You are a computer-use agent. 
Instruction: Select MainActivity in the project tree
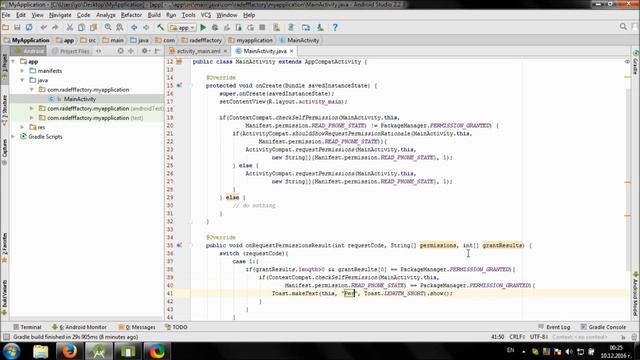pos(80,99)
